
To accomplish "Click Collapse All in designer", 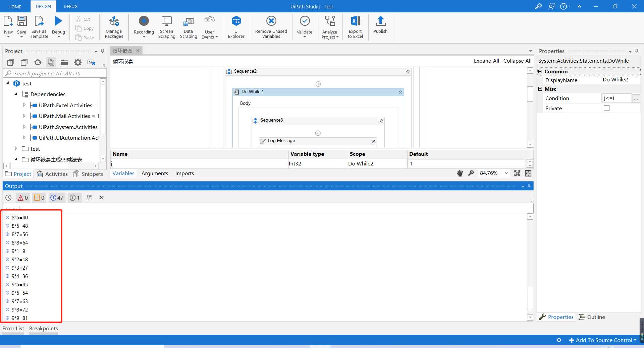I will pos(517,61).
